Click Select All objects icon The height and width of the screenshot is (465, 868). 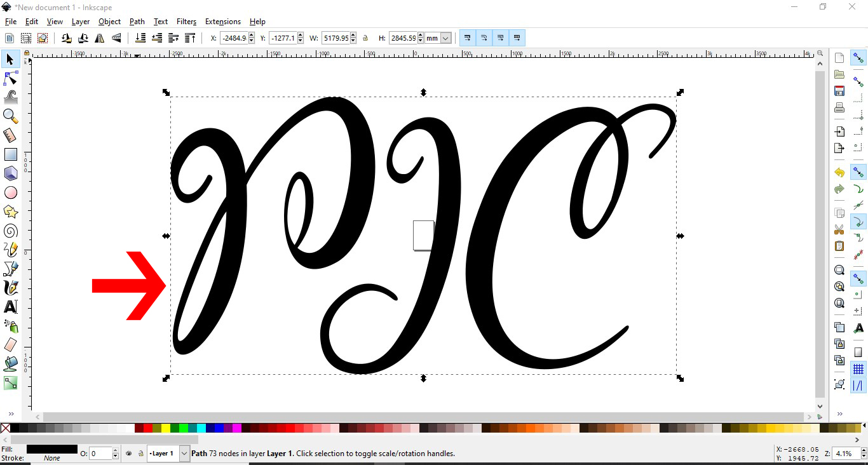tap(10, 38)
